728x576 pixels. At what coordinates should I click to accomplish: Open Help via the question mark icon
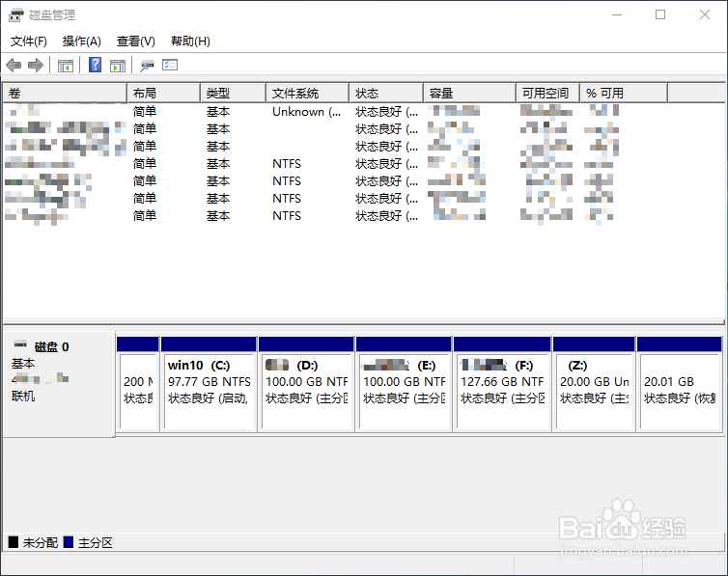[96, 65]
